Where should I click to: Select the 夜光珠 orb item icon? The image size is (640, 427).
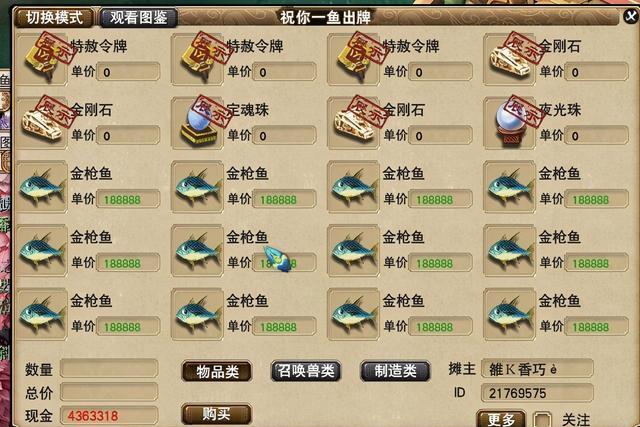pos(509,123)
